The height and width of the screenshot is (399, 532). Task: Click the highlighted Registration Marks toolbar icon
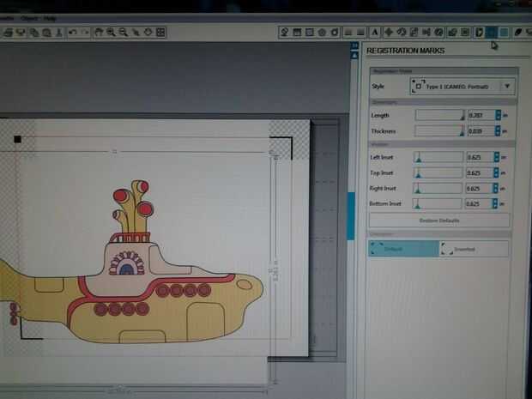[491, 33]
